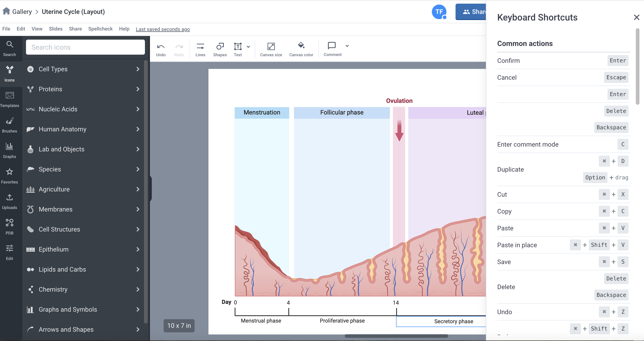This screenshot has height=341, width=644.
Task: Open the Uploads sidebar panel
Action: [x=10, y=201]
